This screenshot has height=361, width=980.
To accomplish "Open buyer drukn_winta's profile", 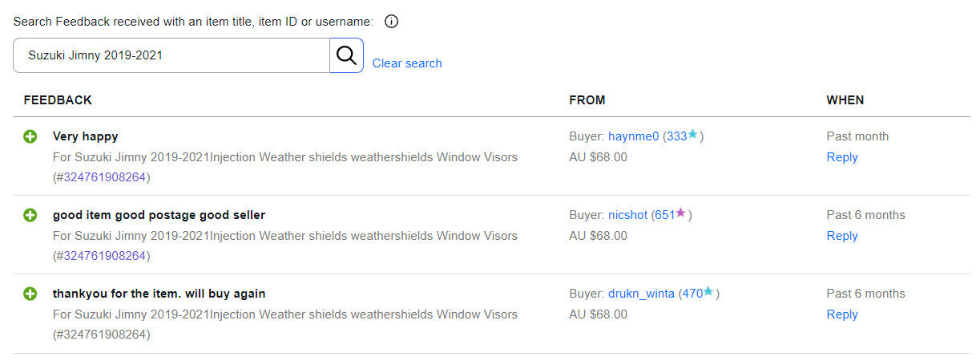I will [x=641, y=294].
